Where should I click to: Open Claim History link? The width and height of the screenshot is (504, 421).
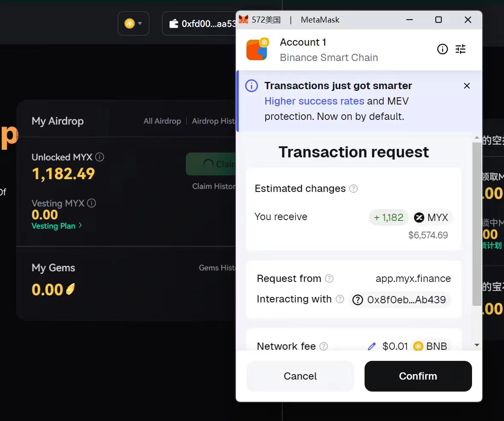tap(214, 186)
